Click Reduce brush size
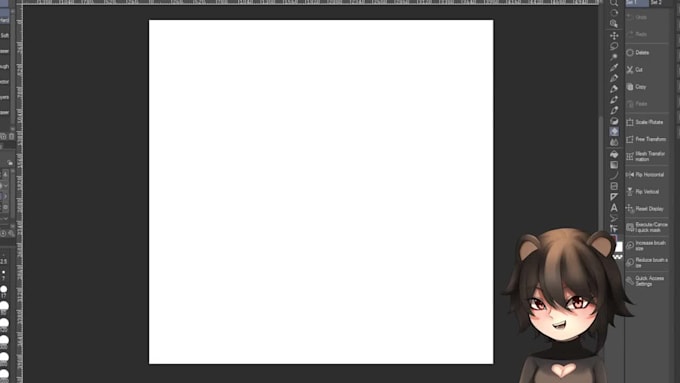The image size is (680, 383). point(647,262)
